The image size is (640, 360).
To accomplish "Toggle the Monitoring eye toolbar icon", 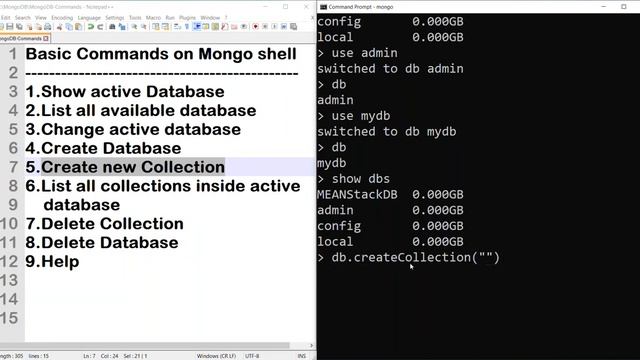I will (x=244, y=27).
